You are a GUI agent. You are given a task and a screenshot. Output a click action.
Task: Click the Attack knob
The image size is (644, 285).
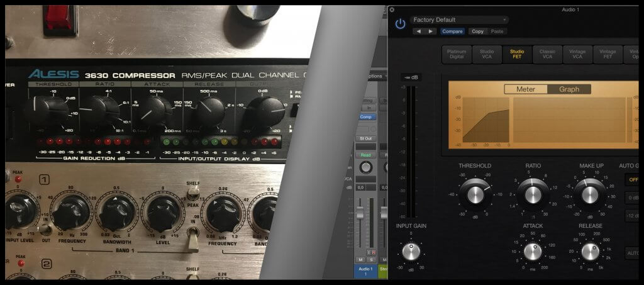[533, 251]
